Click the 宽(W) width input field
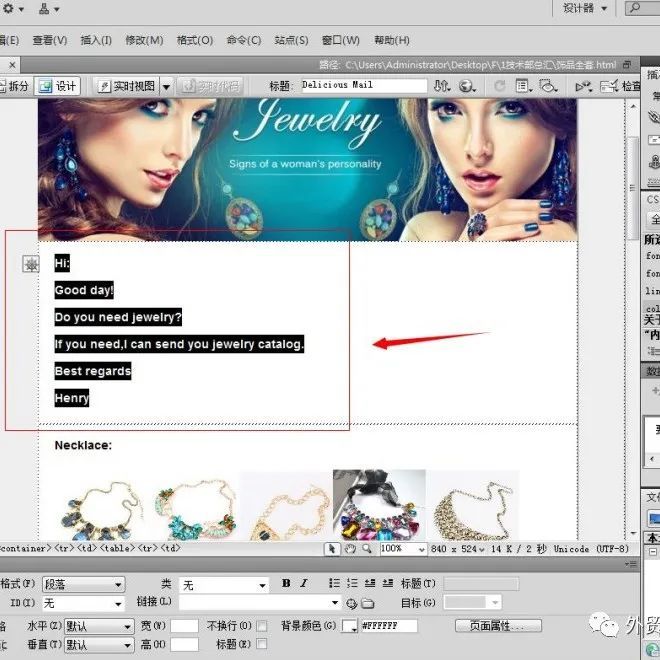This screenshot has height=660, width=660. coord(184,626)
